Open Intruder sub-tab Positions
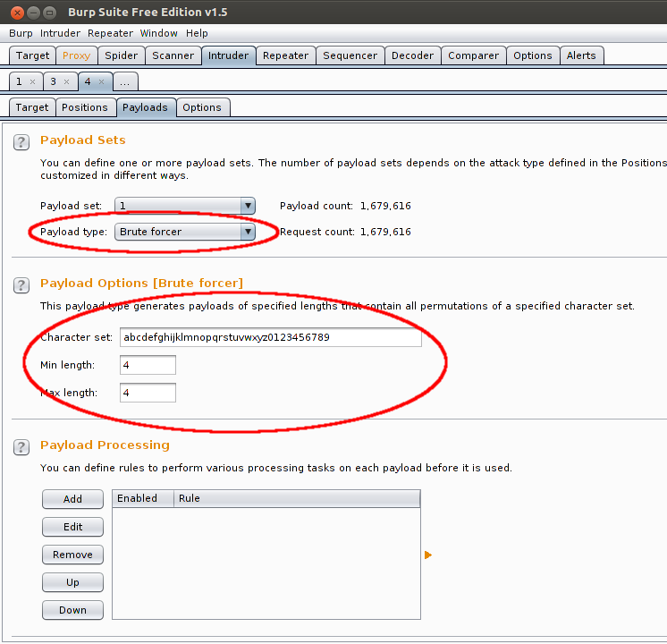Image resolution: width=667 pixels, height=644 pixels. 85,107
